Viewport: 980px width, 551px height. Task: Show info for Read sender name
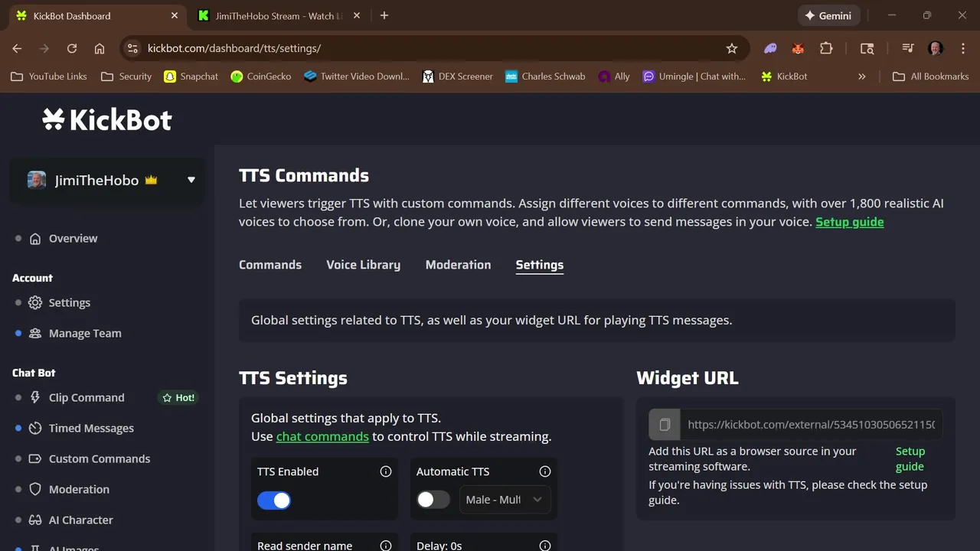tap(386, 546)
